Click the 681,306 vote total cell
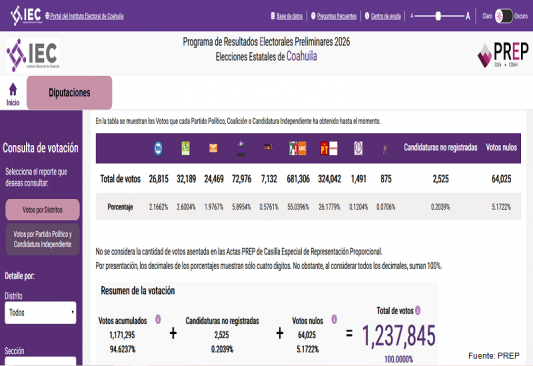The width and height of the screenshot is (533, 366). (298, 179)
